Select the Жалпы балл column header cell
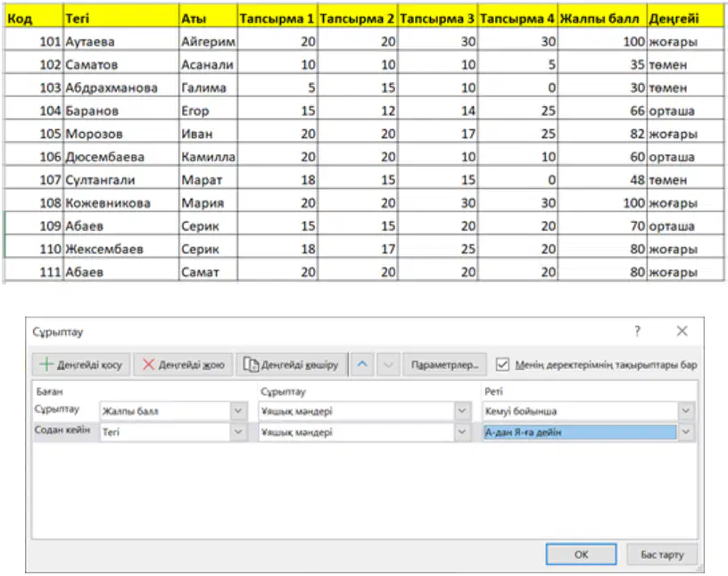The image size is (728, 576). (x=601, y=18)
